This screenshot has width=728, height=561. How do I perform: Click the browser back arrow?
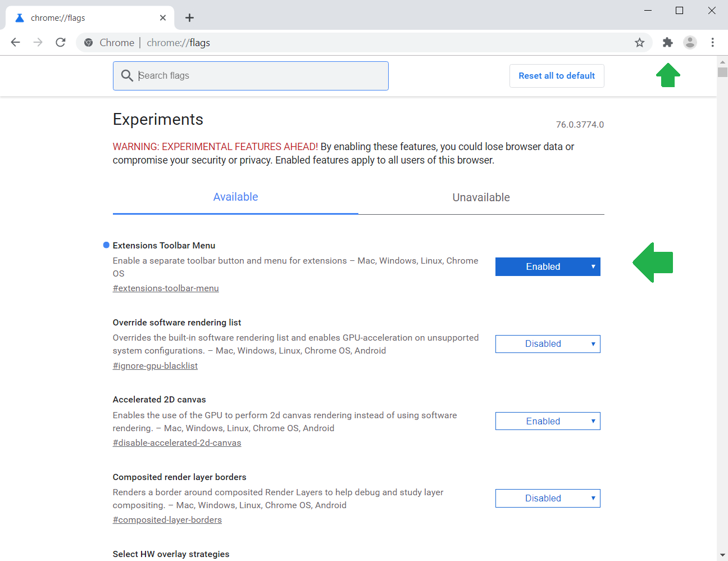pos(15,42)
